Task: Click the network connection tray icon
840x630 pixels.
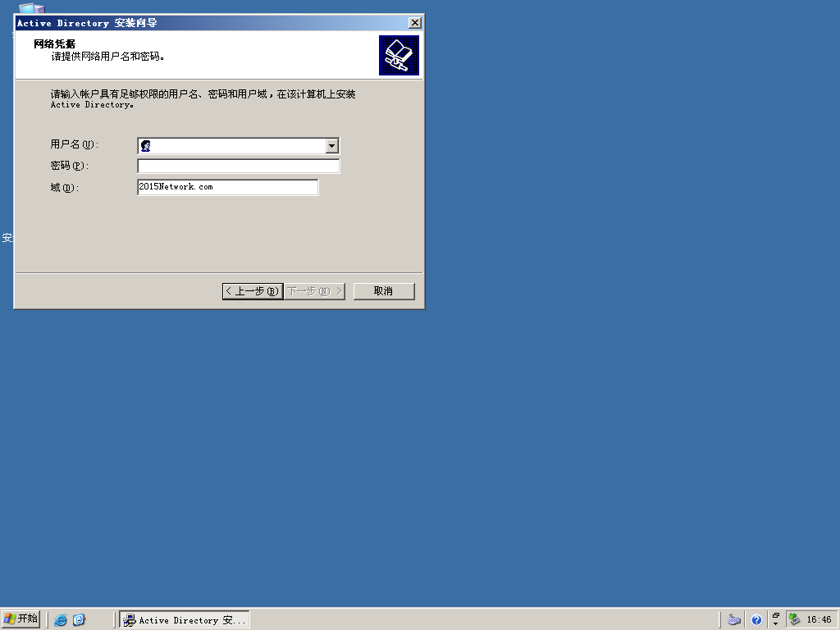Action: [795, 619]
